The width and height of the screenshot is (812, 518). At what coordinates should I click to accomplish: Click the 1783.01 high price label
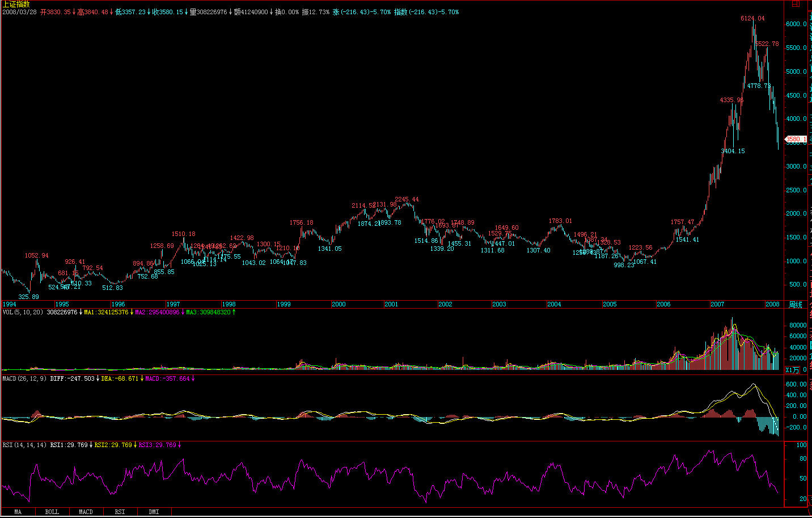click(x=560, y=221)
